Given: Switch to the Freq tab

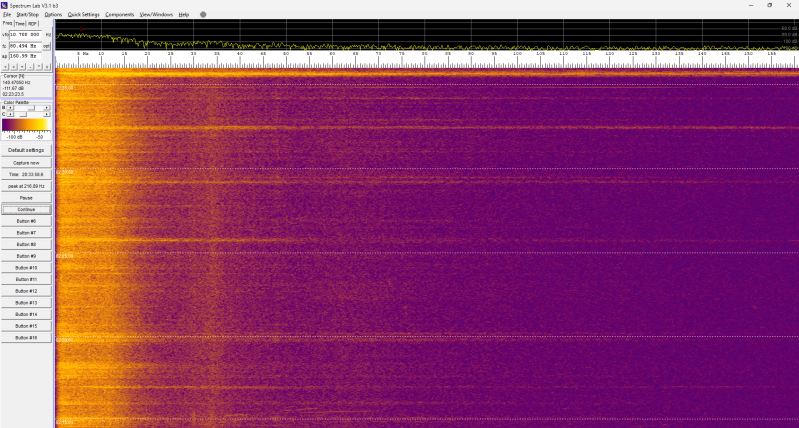Looking at the screenshot, I should click(7, 23).
